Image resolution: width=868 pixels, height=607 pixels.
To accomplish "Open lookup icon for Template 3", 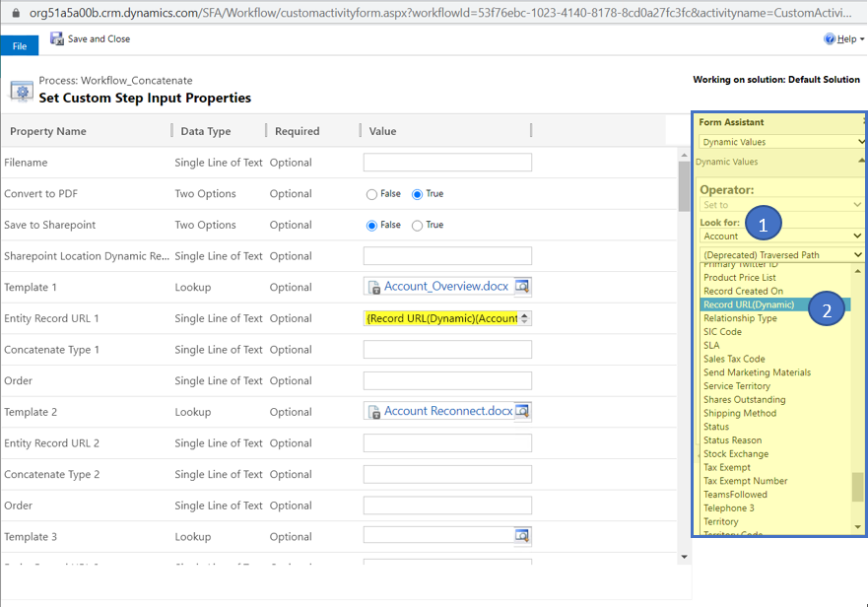I will click(x=522, y=535).
